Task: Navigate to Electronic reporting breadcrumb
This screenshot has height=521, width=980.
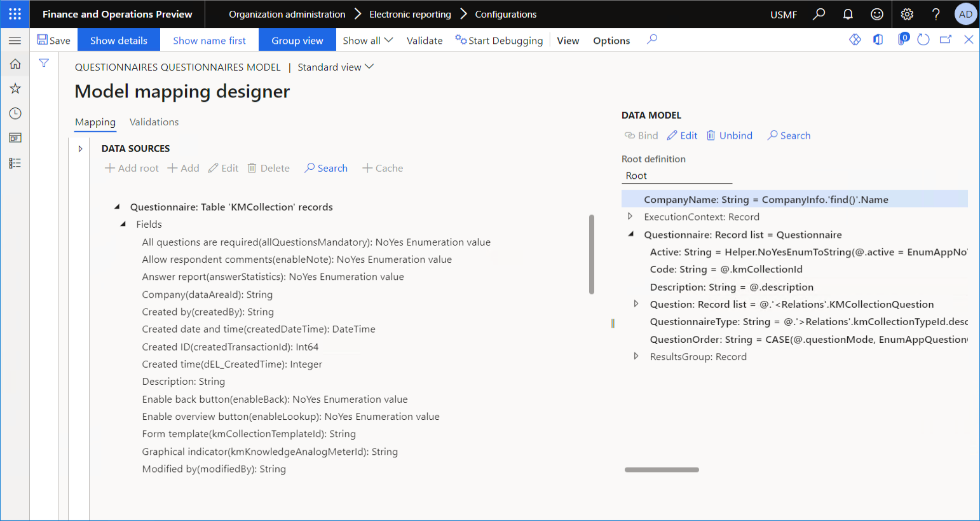Action: tap(411, 13)
